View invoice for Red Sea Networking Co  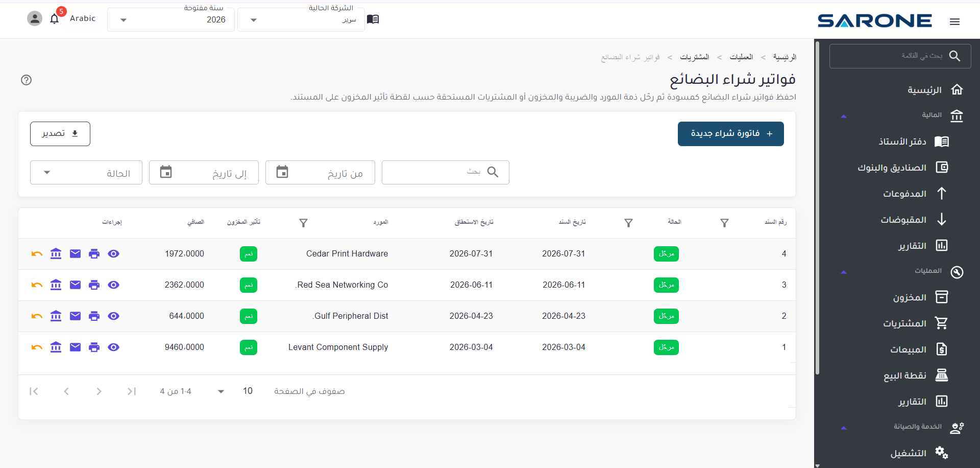click(114, 285)
